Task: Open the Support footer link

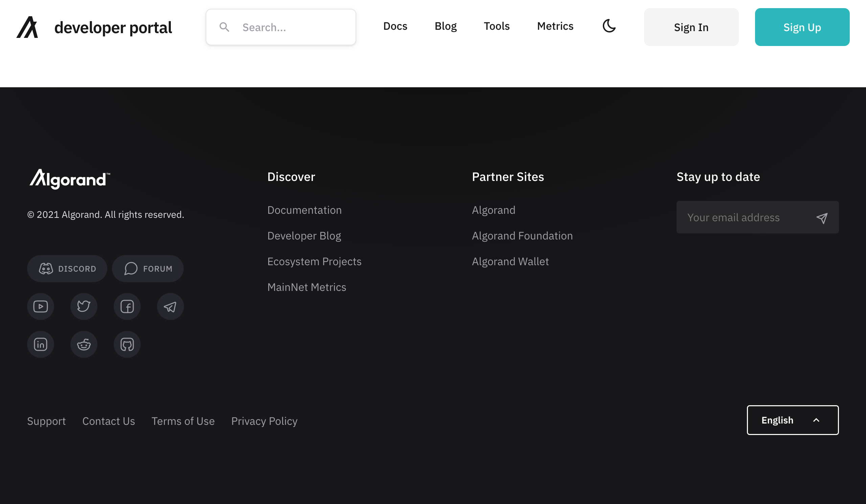Action: click(x=46, y=421)
